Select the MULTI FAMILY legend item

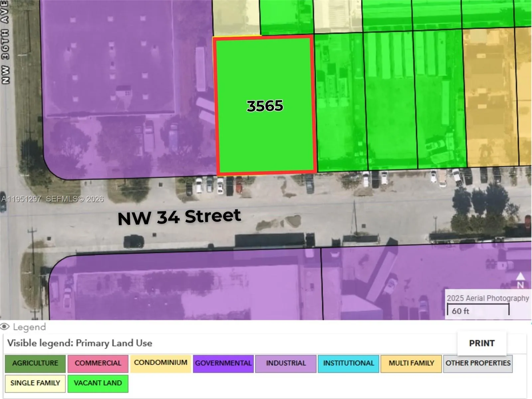(x=411, y=363)
